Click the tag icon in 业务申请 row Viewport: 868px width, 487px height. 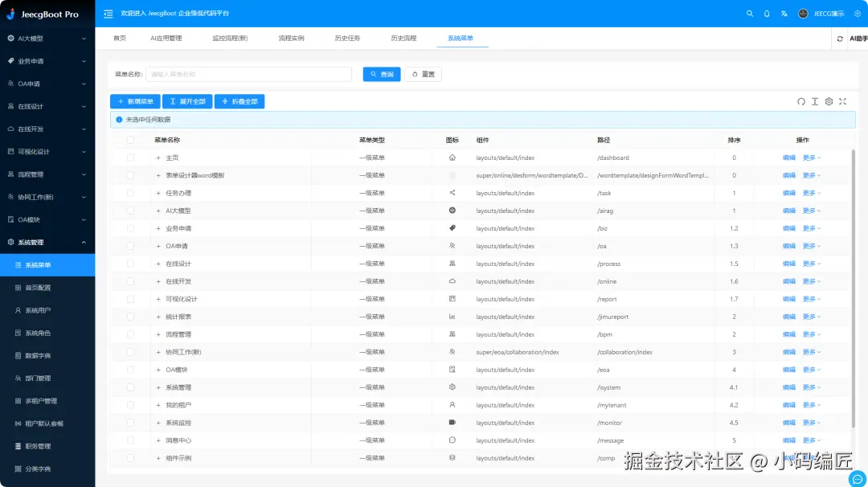click(x=452, y=228)
